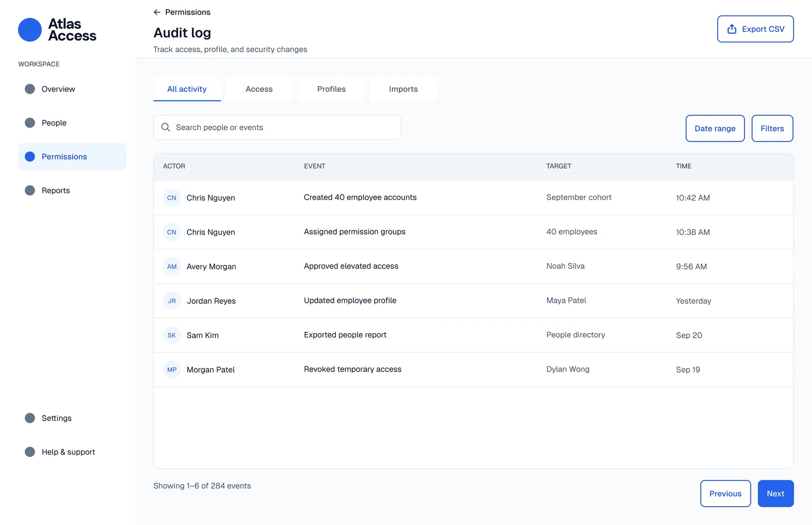
Task: Click the Reports sidebar dot icon
Action: tap(30, 191)
